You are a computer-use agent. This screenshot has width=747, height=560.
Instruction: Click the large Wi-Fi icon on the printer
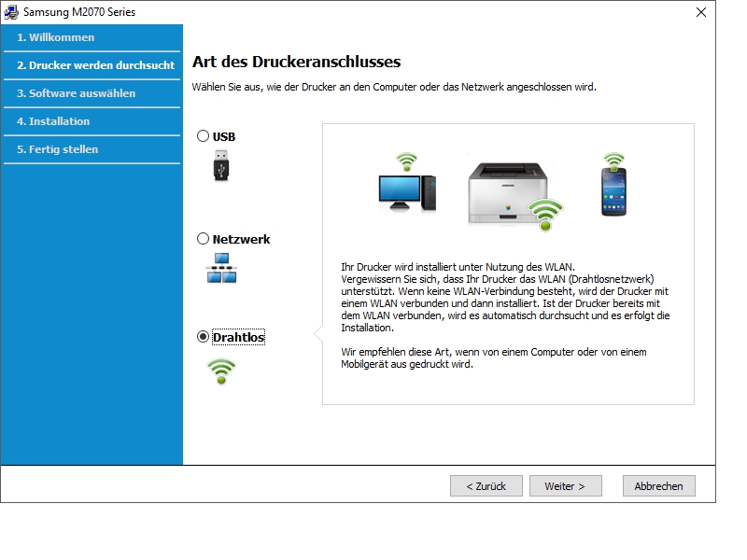pos(545,215)
